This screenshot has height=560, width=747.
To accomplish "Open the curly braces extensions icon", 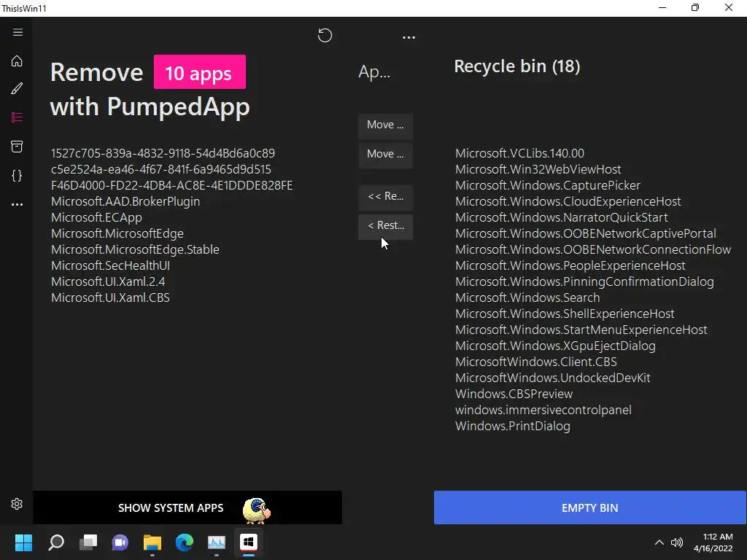I will (17, 175).
